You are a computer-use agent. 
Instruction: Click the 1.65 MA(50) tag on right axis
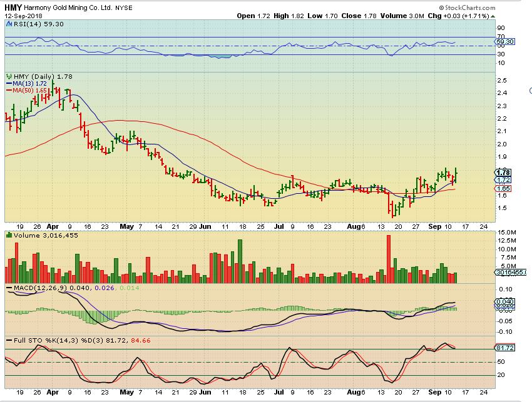[503, 188]
